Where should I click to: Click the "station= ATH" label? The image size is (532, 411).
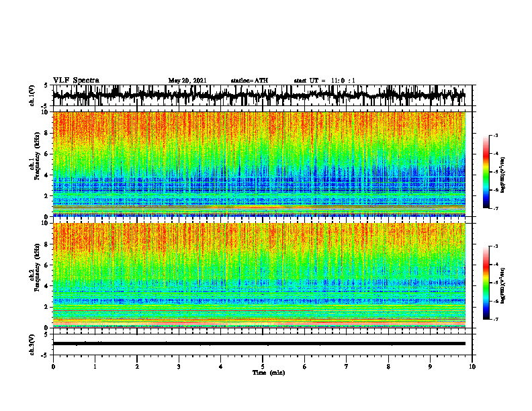(249, 81)
